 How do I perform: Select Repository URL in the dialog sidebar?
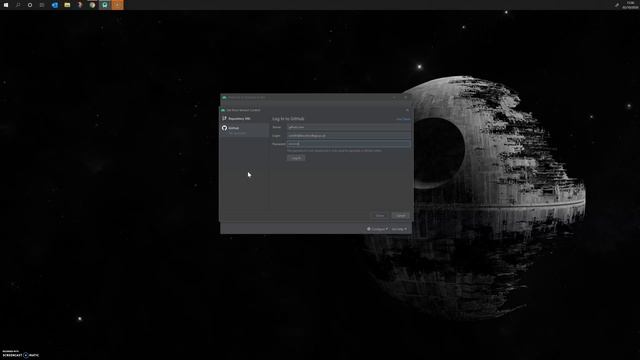pos(244,118)
